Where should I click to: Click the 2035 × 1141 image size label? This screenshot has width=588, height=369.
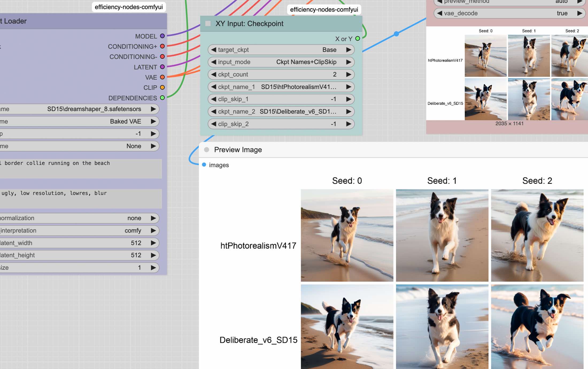509,124
